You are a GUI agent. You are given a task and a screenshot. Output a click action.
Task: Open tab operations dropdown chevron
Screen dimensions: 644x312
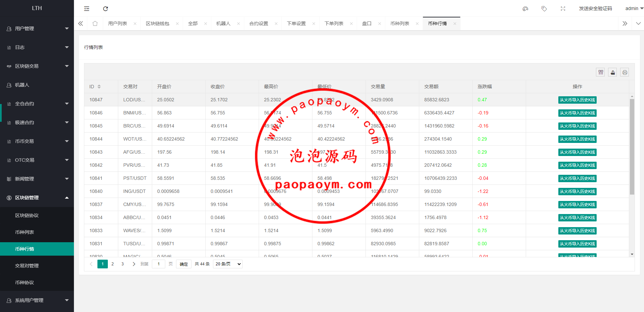(x=638, y=23)
